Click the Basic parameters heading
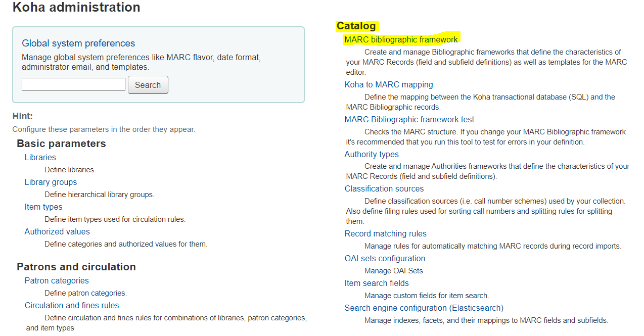644x336 pixels. pyautogui.click(x=61, y=143)
